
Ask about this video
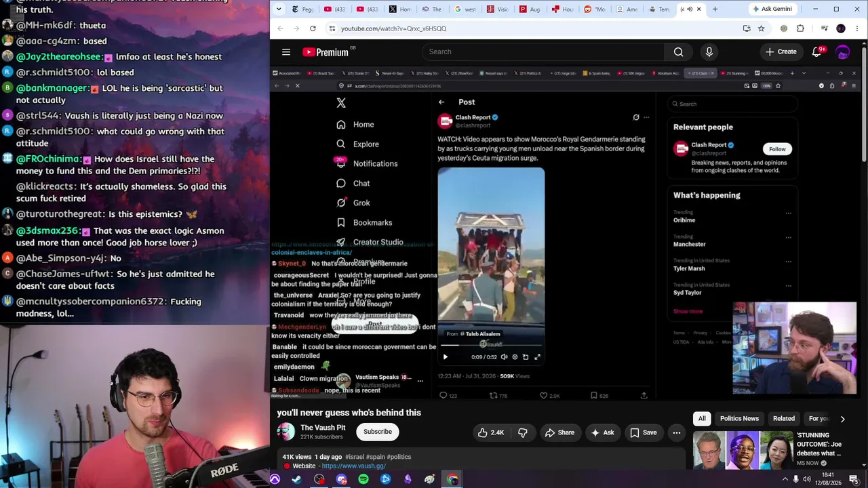click(x=602, y=432)
